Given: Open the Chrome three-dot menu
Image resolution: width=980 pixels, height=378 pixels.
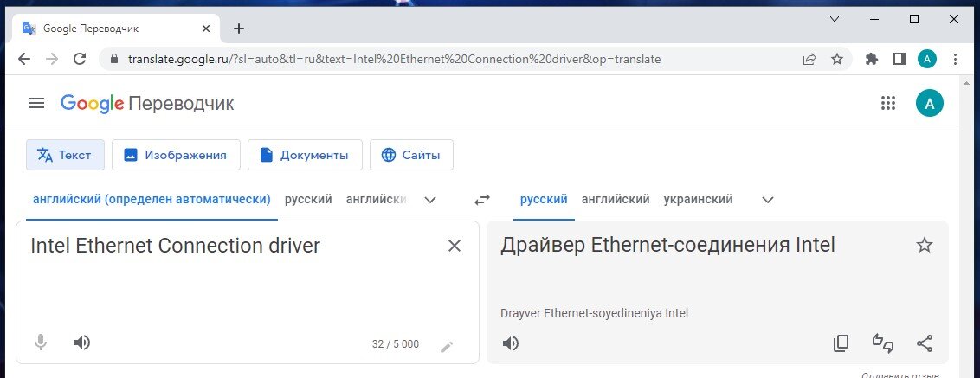Looking at the screenshot, I should pyautogui.click(x=954, y=59).
